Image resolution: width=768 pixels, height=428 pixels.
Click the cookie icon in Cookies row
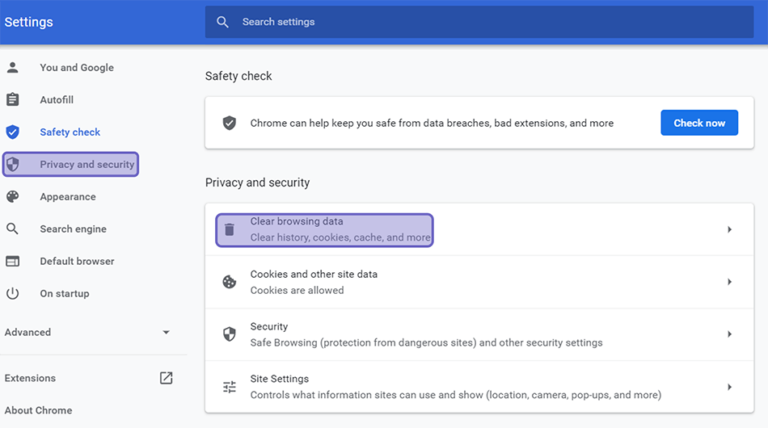(x=229, y=282)
